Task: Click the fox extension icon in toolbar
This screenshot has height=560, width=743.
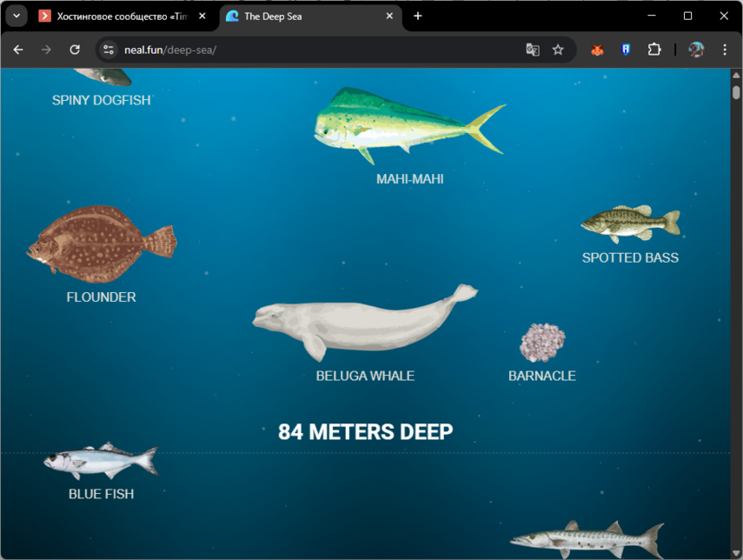Action: (597, 50)
